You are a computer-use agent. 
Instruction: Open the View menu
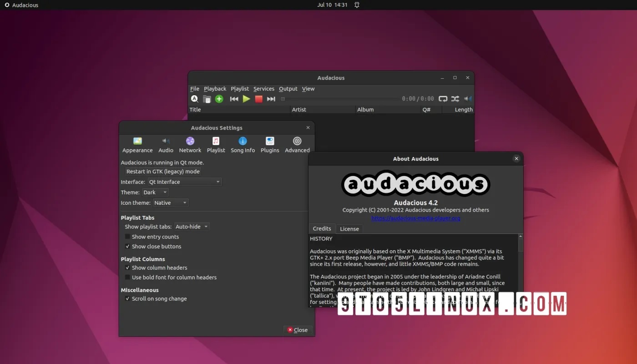308,89
